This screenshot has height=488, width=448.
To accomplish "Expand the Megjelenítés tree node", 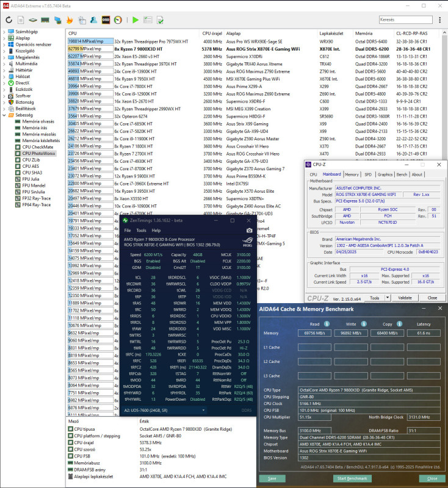I will click(x=4, y=57).
